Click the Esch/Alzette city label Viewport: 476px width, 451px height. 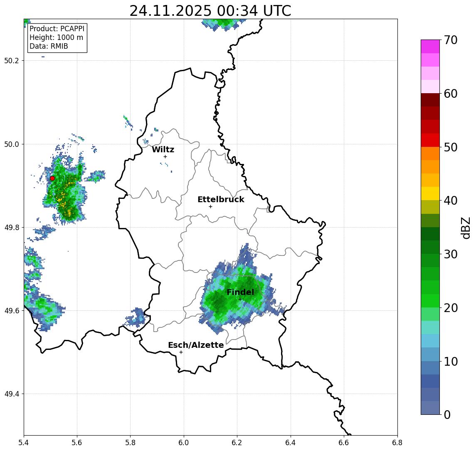[196, 345]
